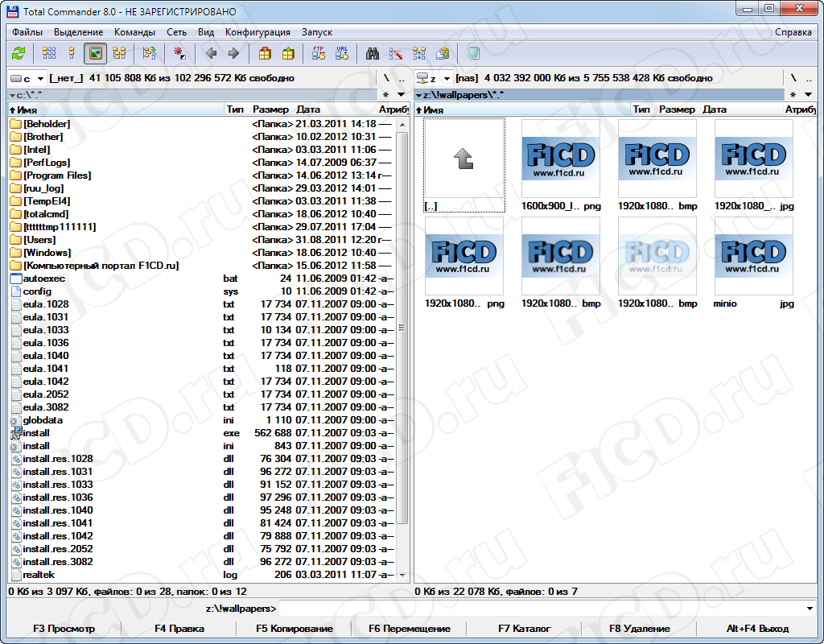Expand right path z:\!wallpapers history arrow
824x644 pixels.
coord(418,95)
